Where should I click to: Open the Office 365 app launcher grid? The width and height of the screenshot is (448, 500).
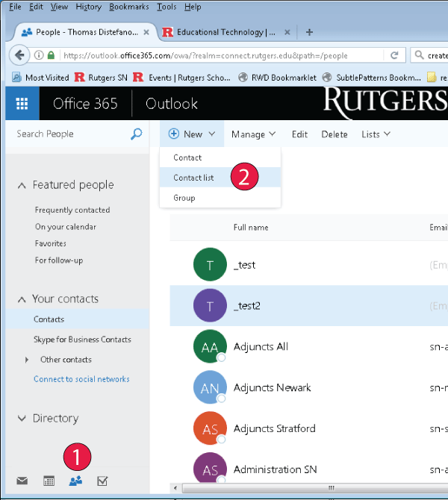22,104
